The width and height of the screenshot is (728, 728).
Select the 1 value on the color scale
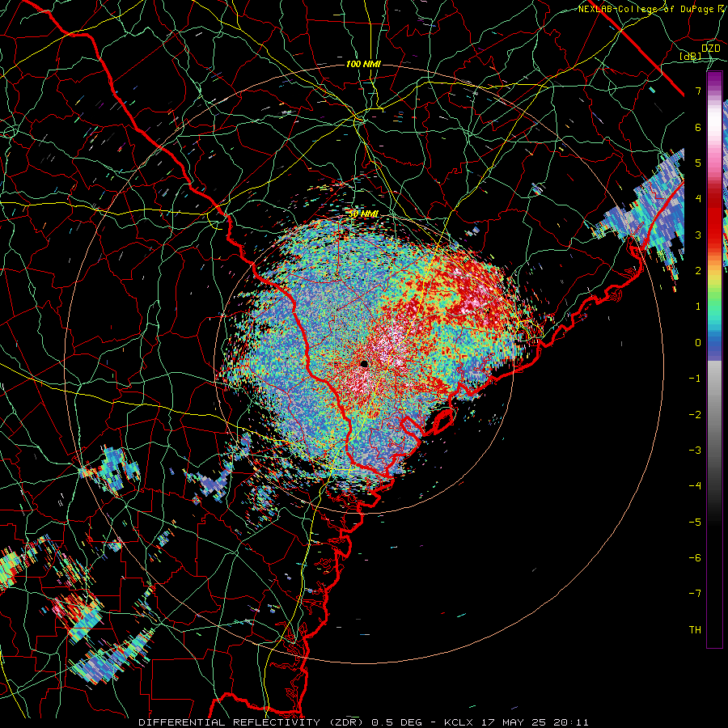click(698, 307)
